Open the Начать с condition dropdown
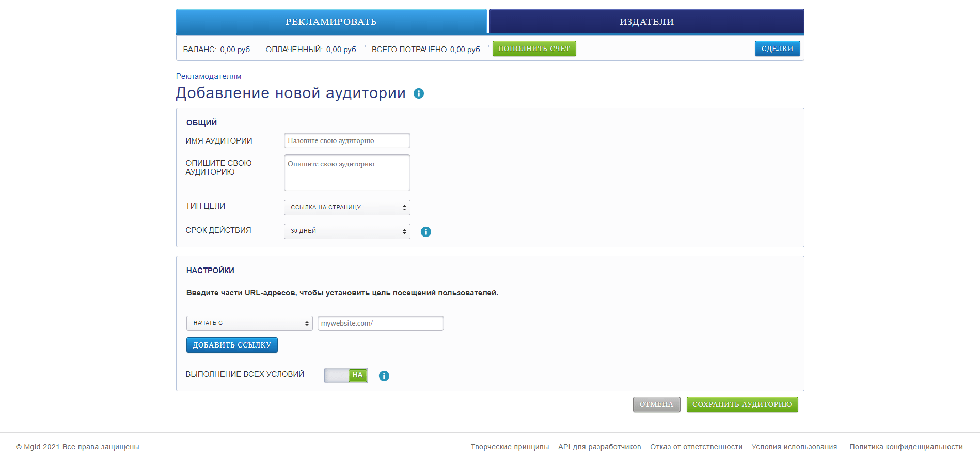Screen dimensions: 980x457 coord(249,323)
